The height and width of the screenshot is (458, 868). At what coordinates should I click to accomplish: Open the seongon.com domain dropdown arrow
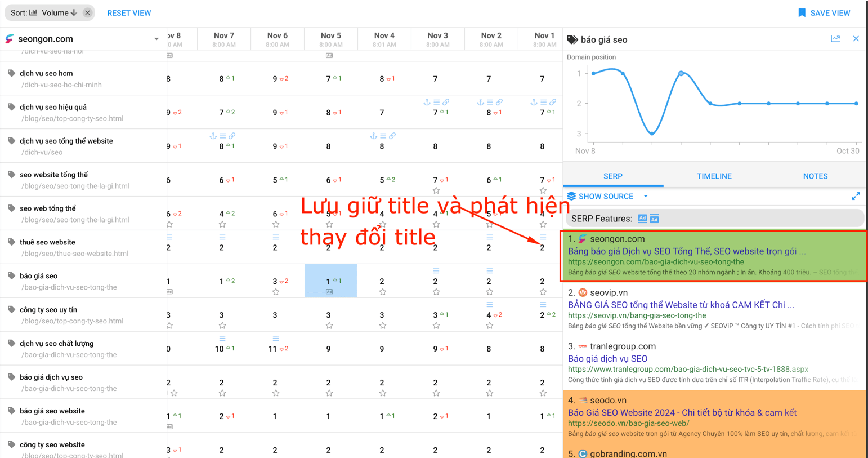click(x=156, y=39)
